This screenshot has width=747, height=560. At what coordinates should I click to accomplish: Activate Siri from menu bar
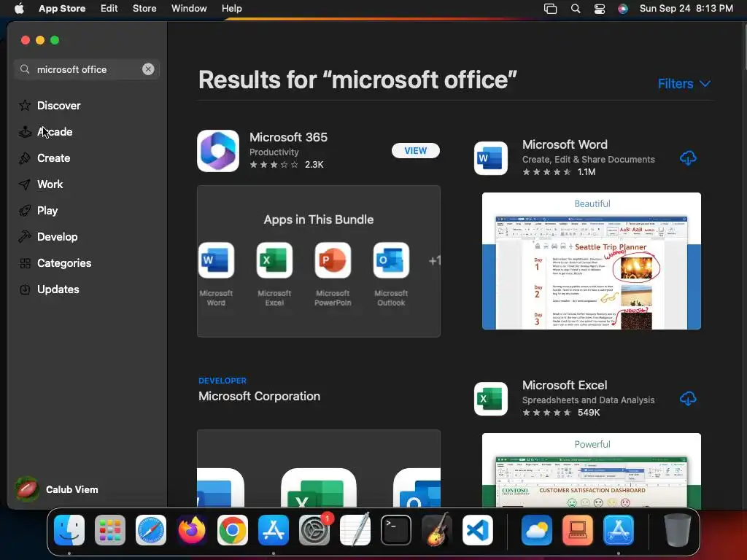[x=623, y=9]
